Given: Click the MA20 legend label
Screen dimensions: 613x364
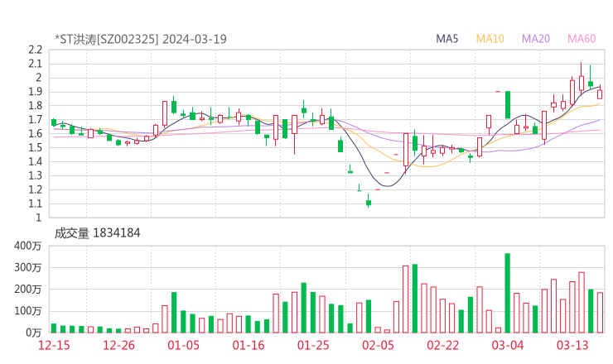Looking at the screenshot, I should [536, 39].
